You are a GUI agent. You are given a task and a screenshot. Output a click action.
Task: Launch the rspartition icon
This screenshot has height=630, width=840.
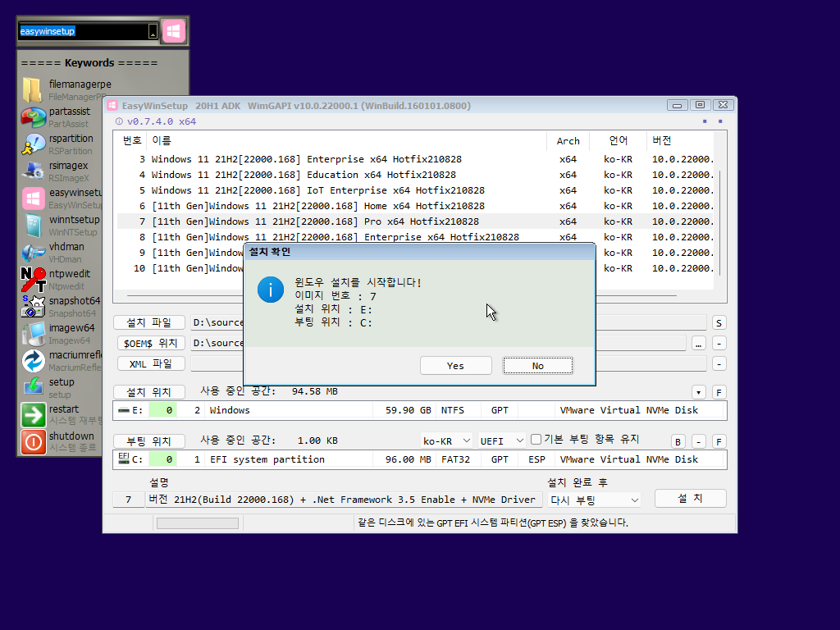33,144
